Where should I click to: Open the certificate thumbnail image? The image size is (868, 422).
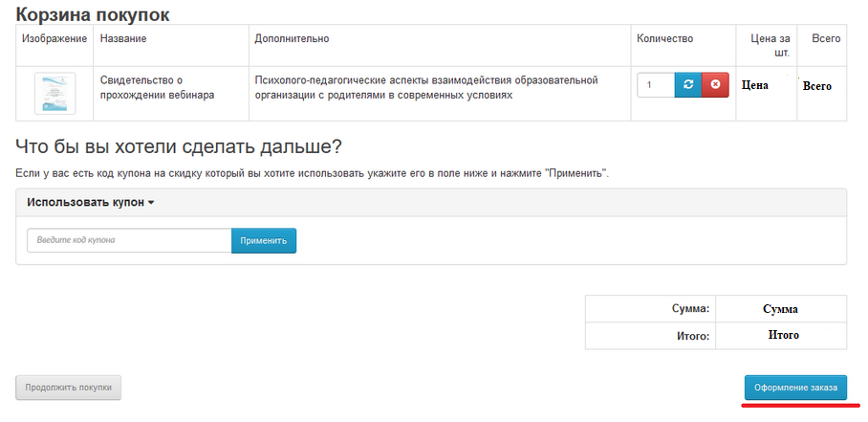[x=54, y=94]
